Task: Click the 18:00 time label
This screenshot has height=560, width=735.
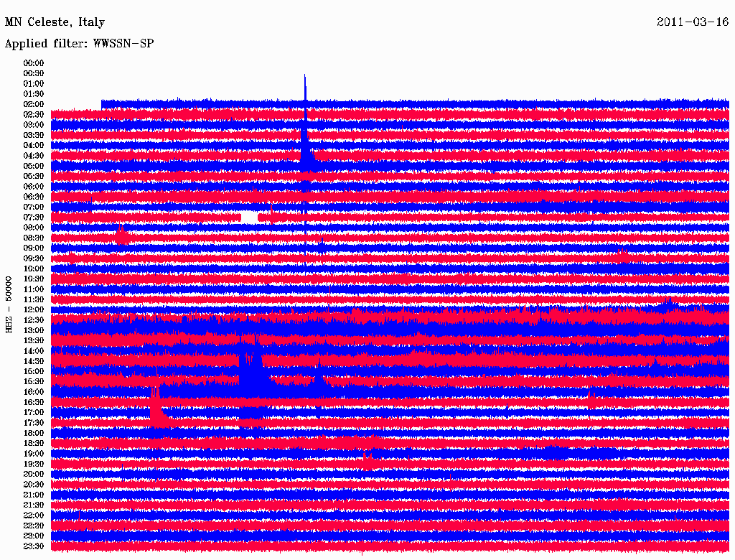Action: click(33, 433)
